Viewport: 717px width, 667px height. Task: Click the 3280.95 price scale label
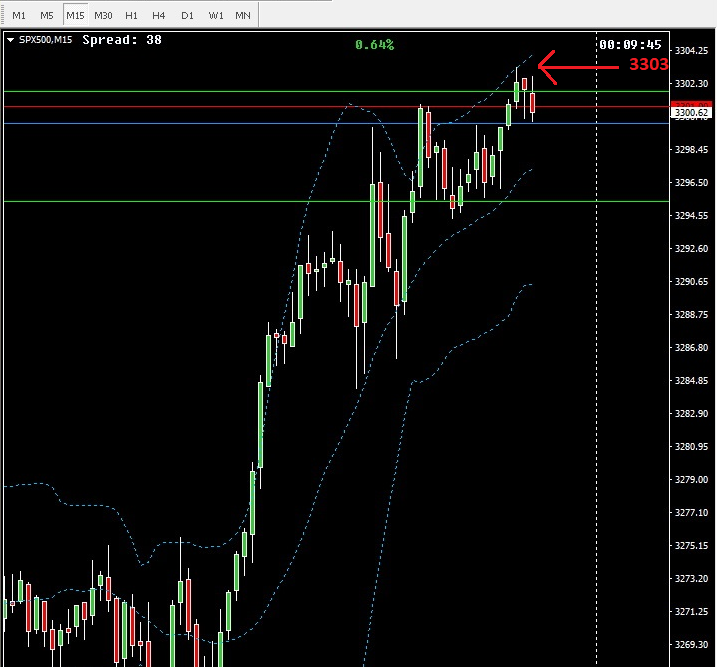691,446
